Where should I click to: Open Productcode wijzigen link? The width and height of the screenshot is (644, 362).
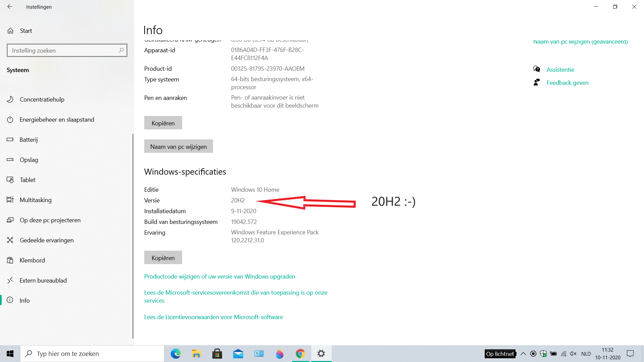219,277
